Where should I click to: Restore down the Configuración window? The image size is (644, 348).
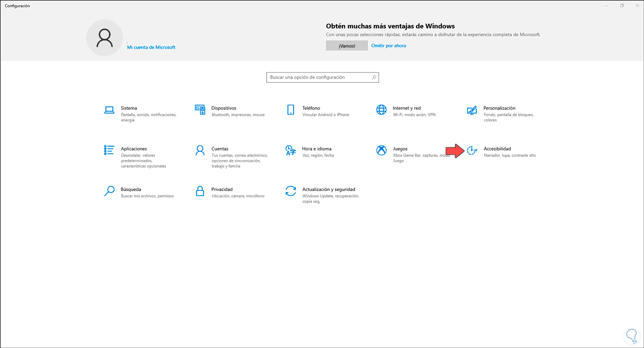(622, 6)
